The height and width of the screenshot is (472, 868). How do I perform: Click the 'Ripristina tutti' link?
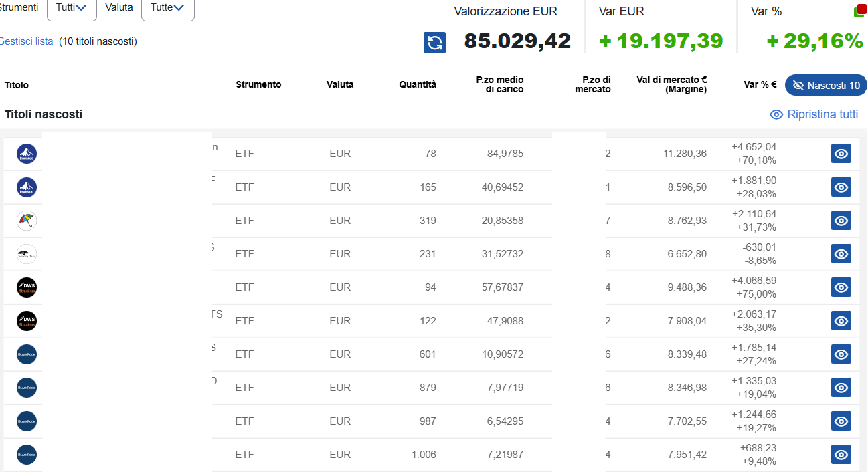point(814,114)
